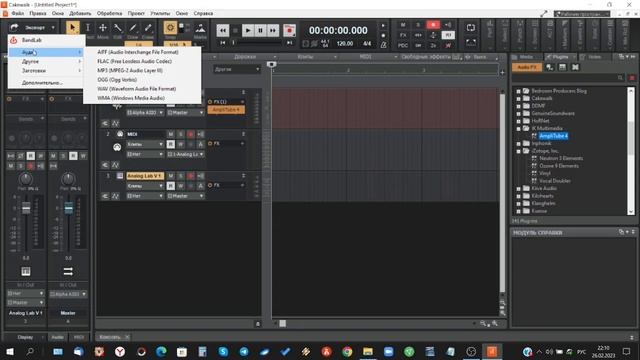Viewport: 640px width, 360px height.
Task: Toggle the metronome icon
Action: tap(384, 45)
